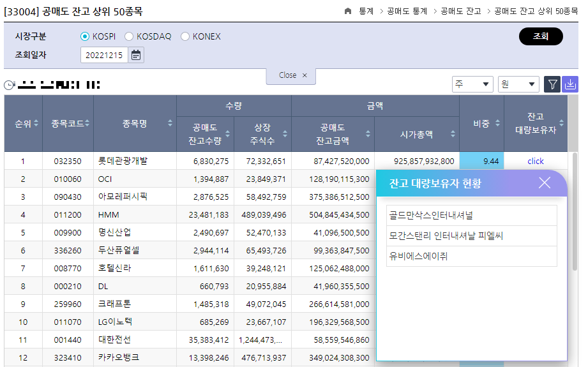
Task: Sort by 종목코드 column arrows
Action: pyautogui.click(x=87, y=123)
